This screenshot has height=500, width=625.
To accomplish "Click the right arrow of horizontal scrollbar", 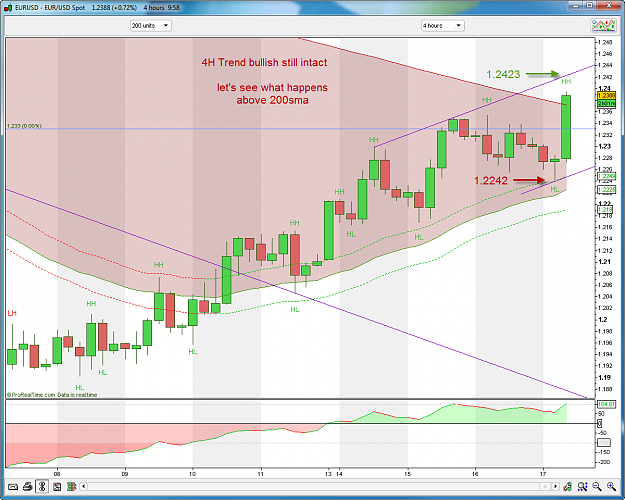I will click(x=555, y=486).
